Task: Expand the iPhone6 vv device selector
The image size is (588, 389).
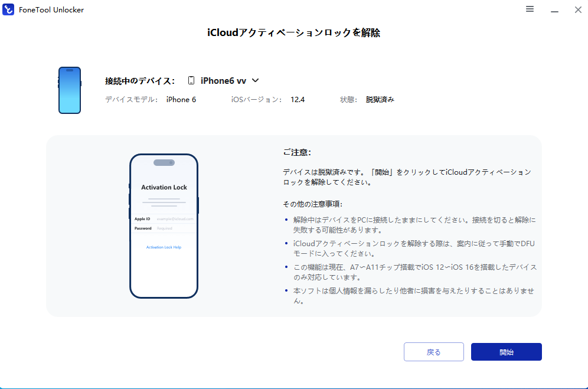Action: point(224,80)
